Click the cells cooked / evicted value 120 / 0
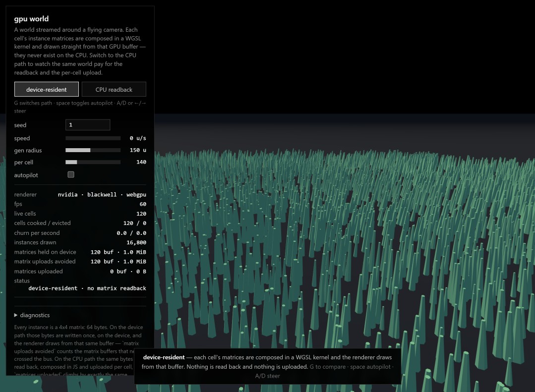This screenshot has height=392, width=535. 135,223
